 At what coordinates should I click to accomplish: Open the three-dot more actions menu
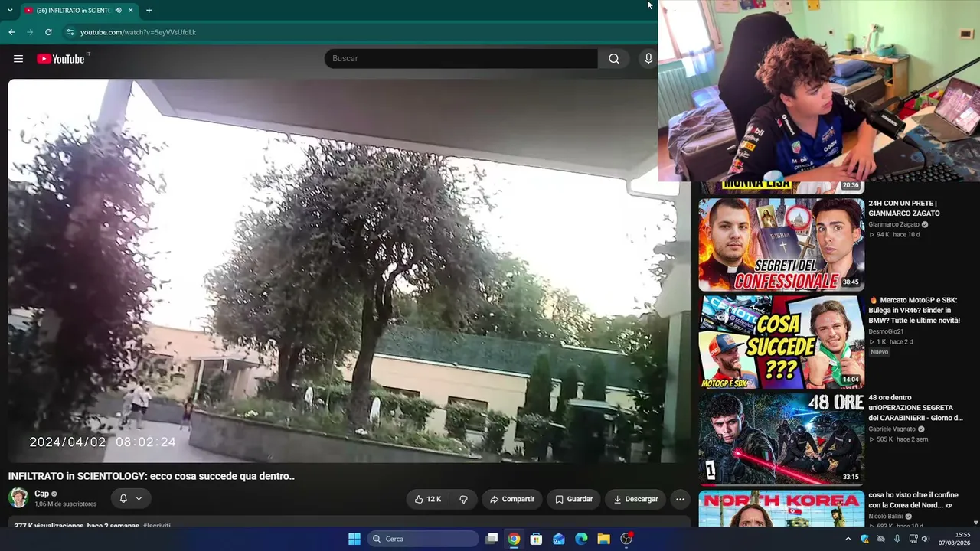(680, 499)
